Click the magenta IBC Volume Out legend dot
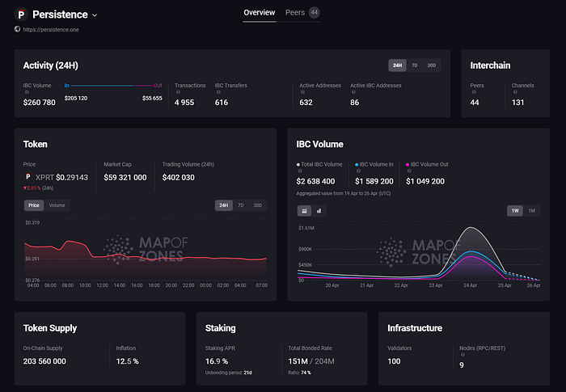 point(408,164)
